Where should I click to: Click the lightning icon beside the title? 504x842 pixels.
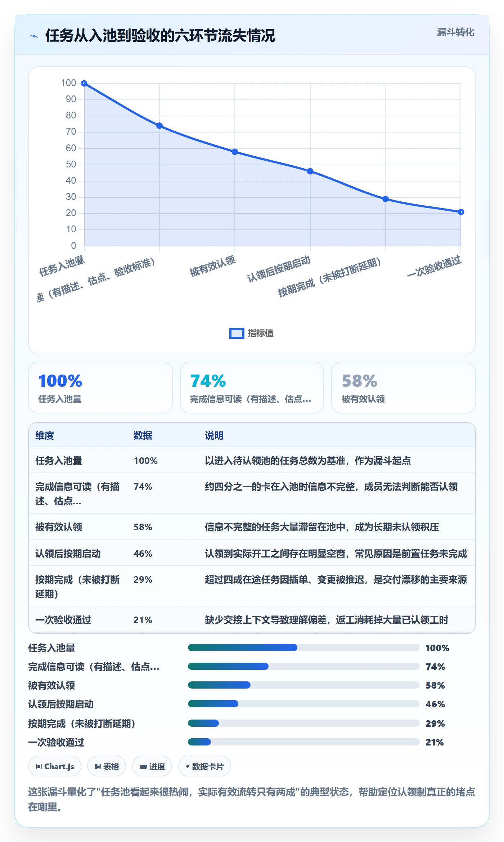[x=34, y=36]
